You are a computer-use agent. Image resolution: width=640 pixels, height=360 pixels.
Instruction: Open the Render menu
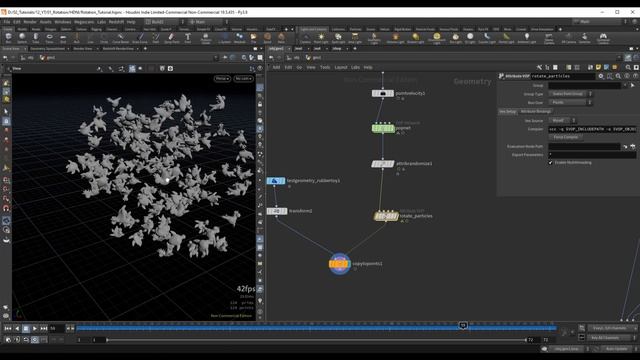tap(30, 22)
